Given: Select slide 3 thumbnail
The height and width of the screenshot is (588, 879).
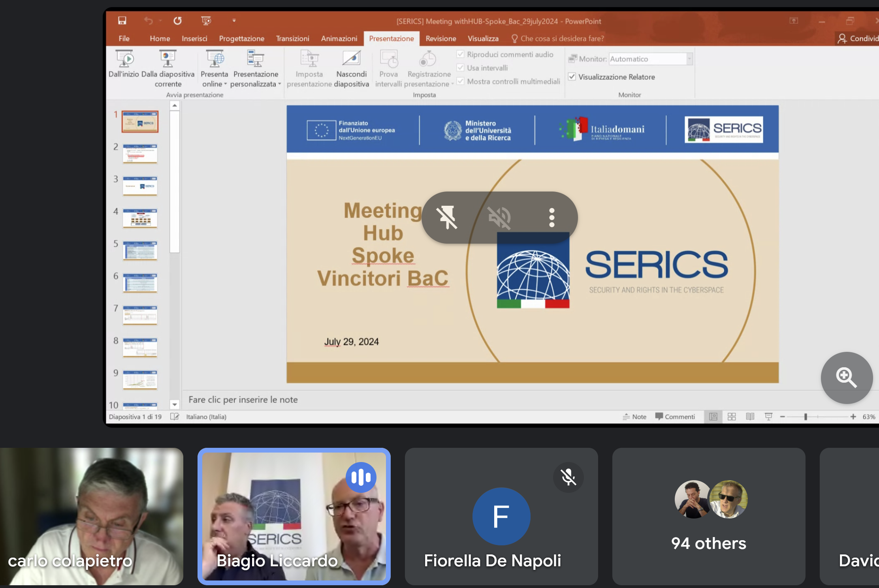Looking at the screenshot, I should pos(140,186).
